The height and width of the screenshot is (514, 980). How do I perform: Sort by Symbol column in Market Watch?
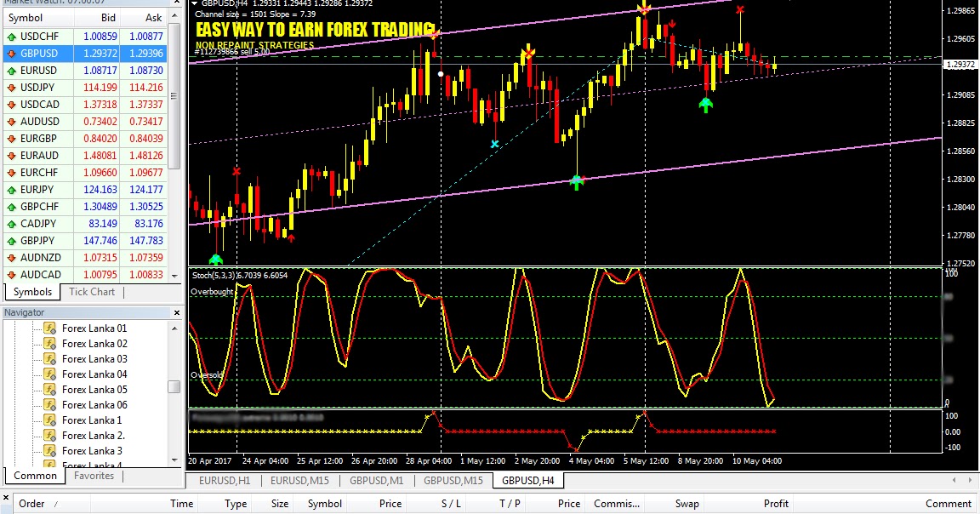pyautogui.click(x=37, y=18)
